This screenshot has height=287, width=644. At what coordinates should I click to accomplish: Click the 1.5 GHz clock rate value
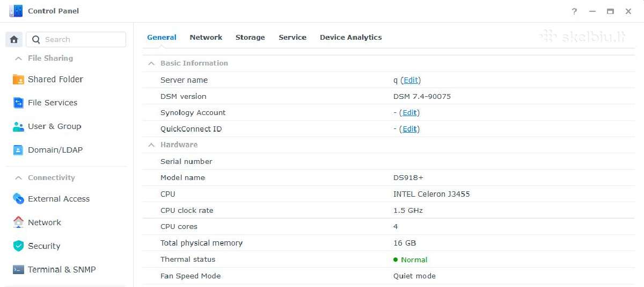pos(408,211)
